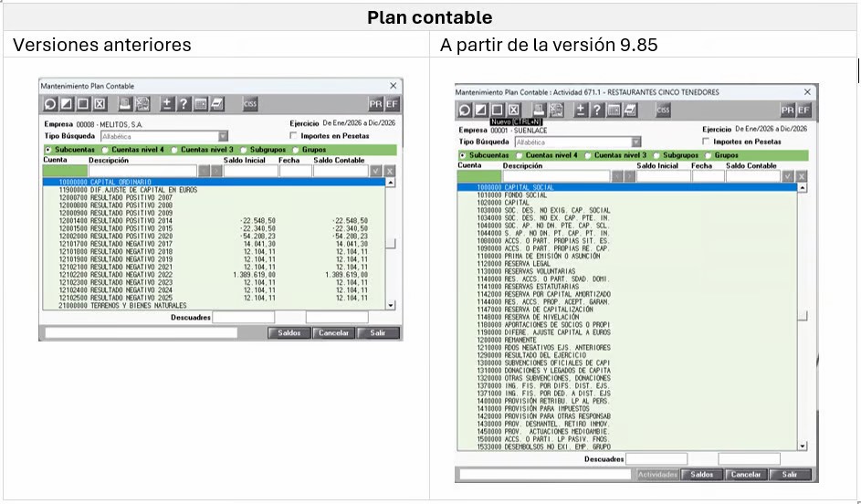Click delete X-box icon in Actividad 671.1 window

(x=513, y=110)
